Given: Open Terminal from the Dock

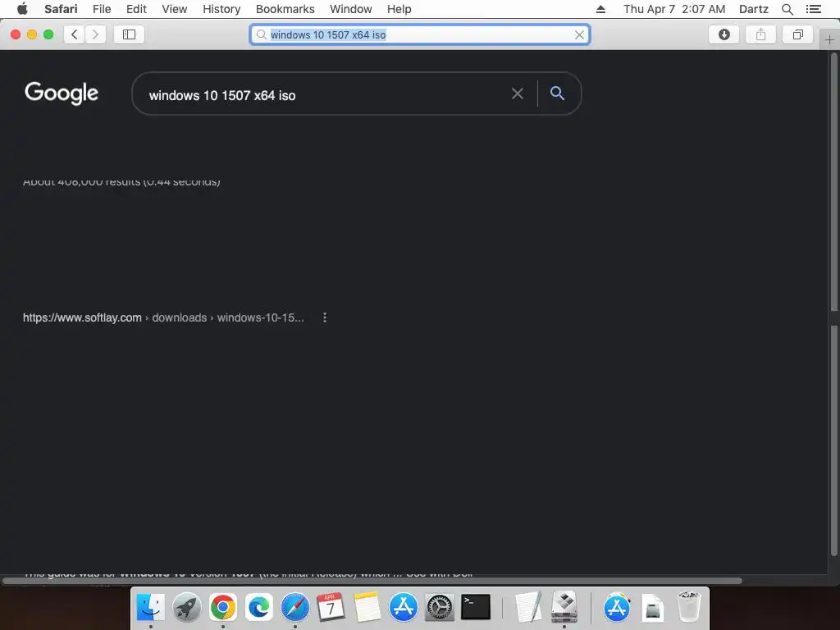Looking at the screenshot, I should 476,607.
